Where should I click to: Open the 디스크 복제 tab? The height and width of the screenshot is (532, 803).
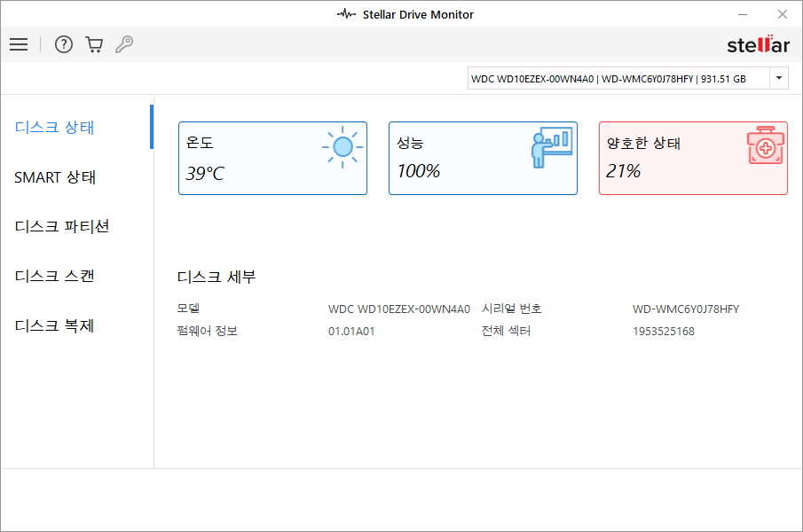click(55, 325)
